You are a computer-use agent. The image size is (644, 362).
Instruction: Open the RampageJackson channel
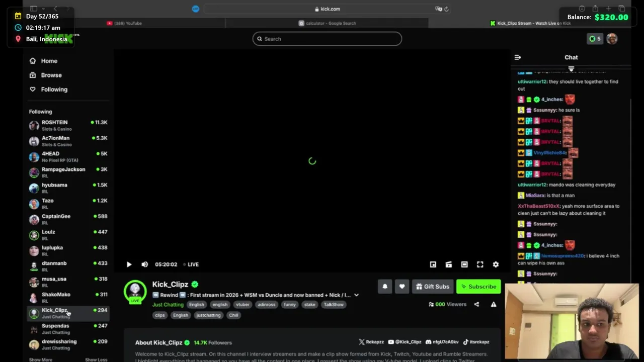coord(68,172)
